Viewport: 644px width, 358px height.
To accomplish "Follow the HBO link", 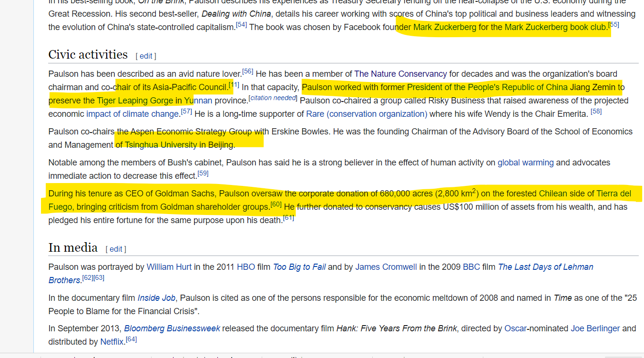I will click(246, 267).
